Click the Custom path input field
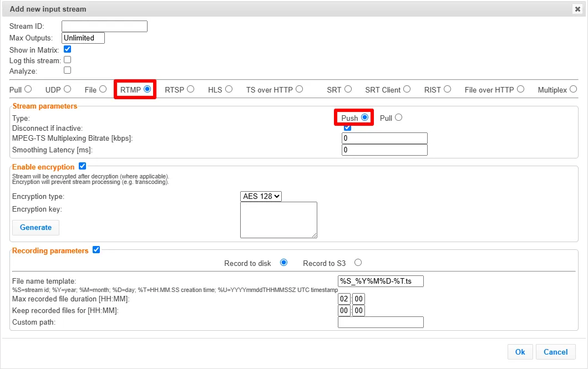 pyautogui.click(x=381, y=322)
